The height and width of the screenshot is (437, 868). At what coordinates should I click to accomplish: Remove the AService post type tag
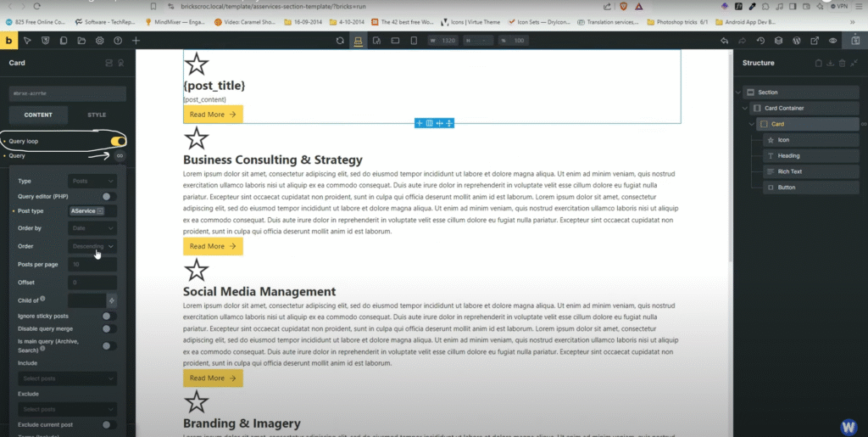point(100,211)
